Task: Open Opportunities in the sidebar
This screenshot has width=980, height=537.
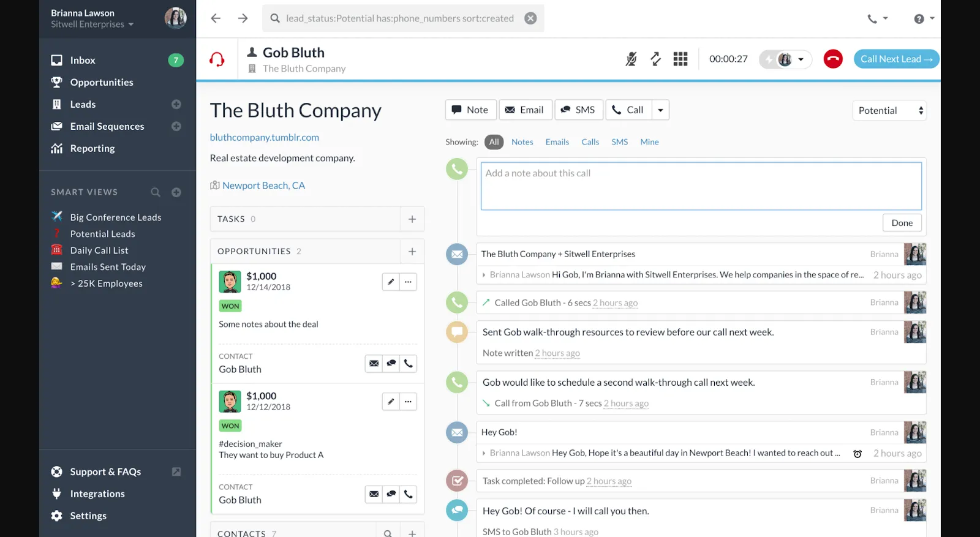Action: tap(102, 82)
